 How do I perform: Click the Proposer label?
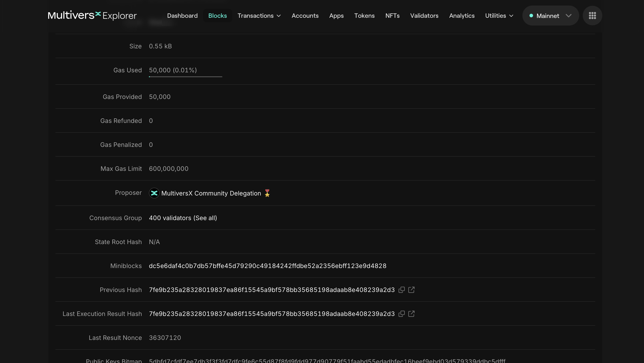click(128, 193)
